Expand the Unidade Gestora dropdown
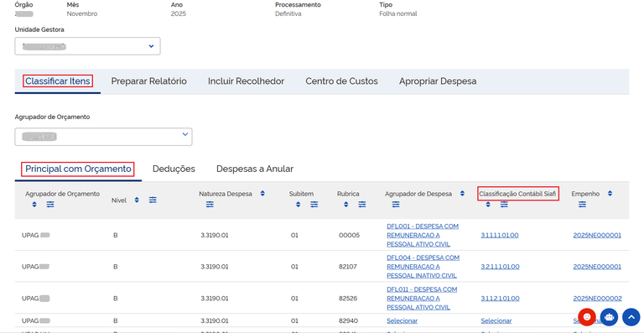The image size is (644, 333). 87,46
